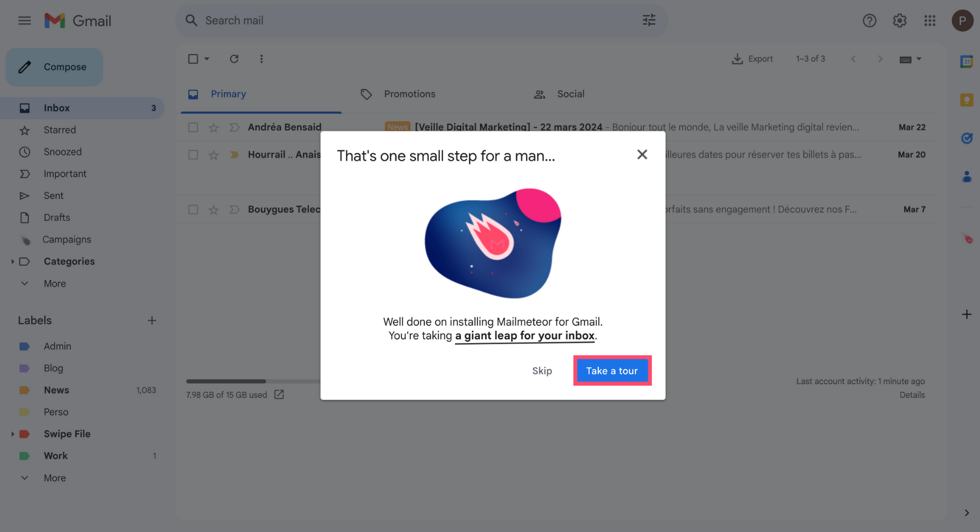The image size is (980, 532).
Task: Mark Bouygues Telecom email as important
Action: (234, 209)
